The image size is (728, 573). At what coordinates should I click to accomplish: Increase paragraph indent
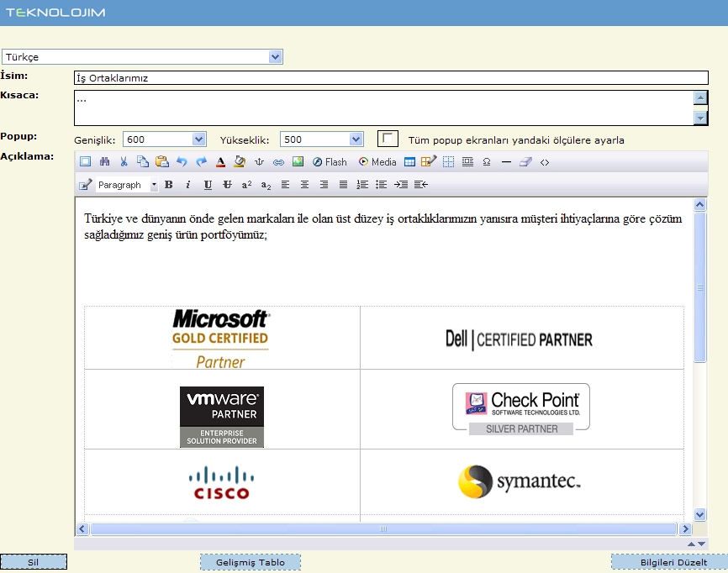[x=401, y=185]
